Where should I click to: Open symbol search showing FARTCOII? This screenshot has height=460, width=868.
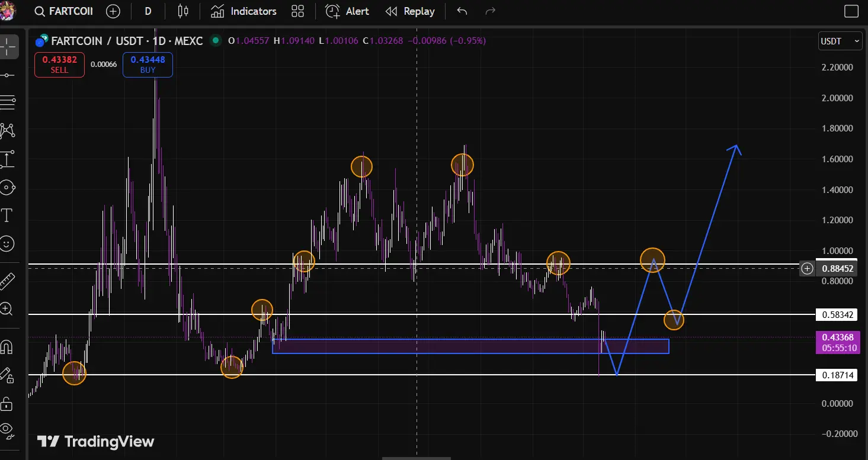click(64, 11)
